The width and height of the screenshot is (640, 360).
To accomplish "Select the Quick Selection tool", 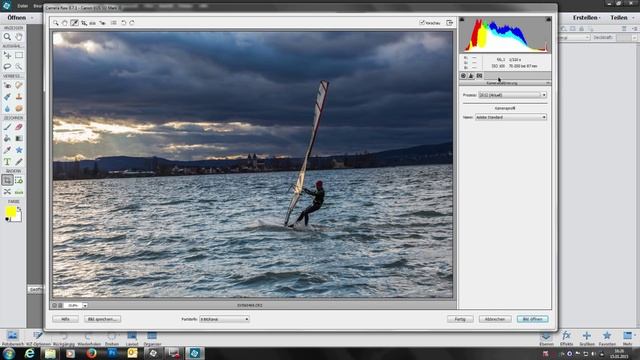I will tap(19, 66).
